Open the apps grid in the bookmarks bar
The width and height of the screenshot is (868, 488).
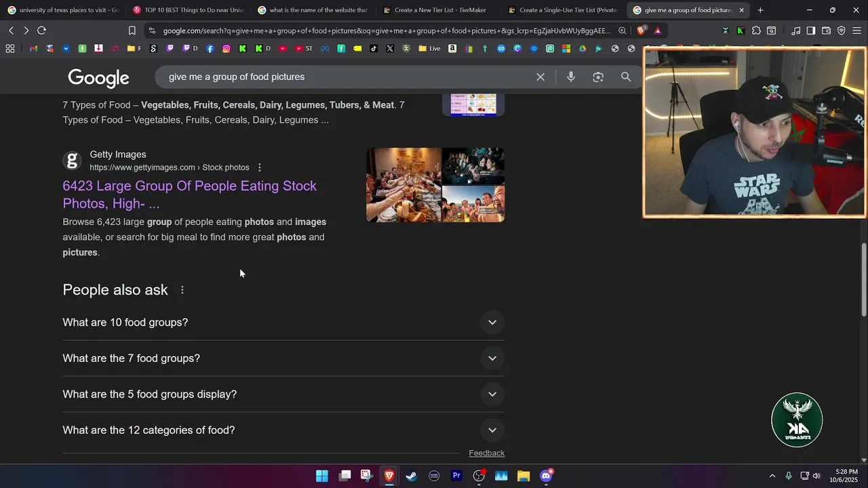point(10,49)
